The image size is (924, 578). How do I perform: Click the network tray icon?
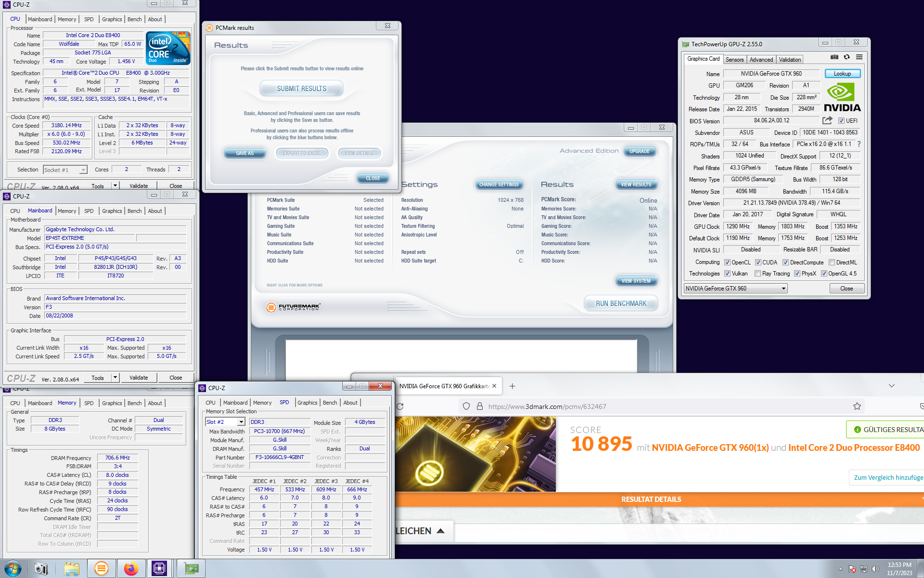coord(863,569)
